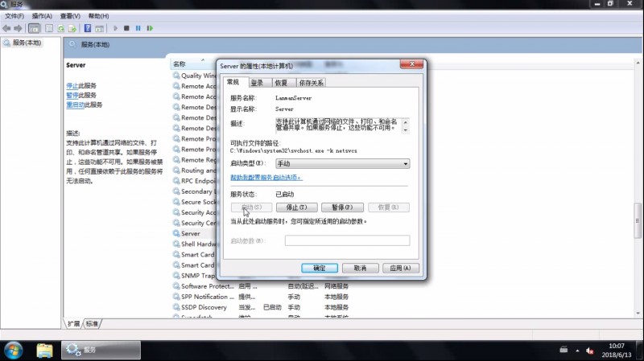Click 帮助我配置服务启动选项 link
Screen dimensions: 644x361
pos(266,178)
